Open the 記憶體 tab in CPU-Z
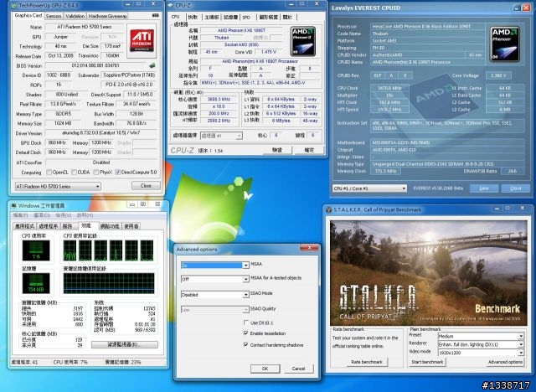This screenshot has width=536, height=392. pyautogui.click(x=230, y=17)
